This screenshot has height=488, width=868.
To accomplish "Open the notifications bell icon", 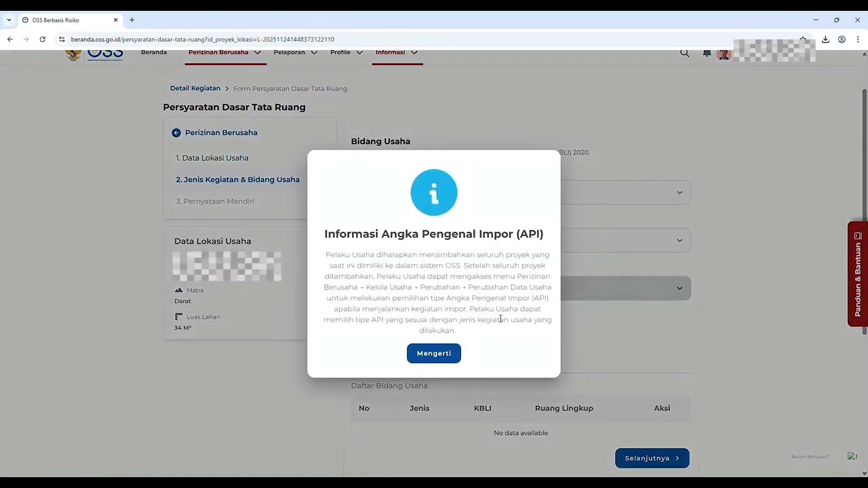I will click(707, 53).
